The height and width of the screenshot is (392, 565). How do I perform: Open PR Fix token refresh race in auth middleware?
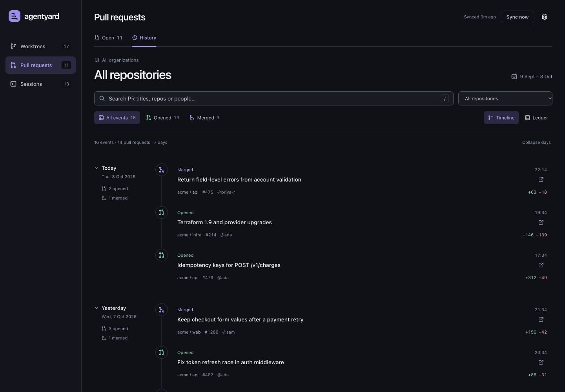point(230,362)
